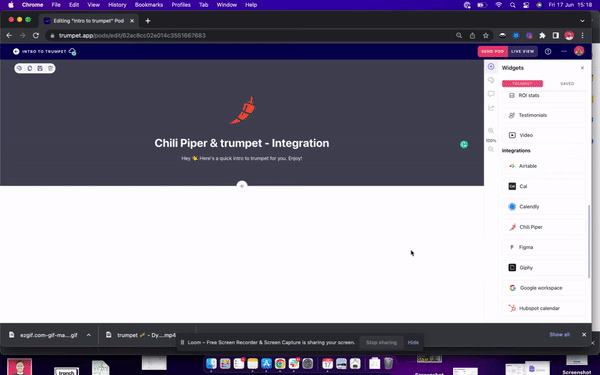
Task: Add the ROI stats widget
Action: click(x=544, y=95)
